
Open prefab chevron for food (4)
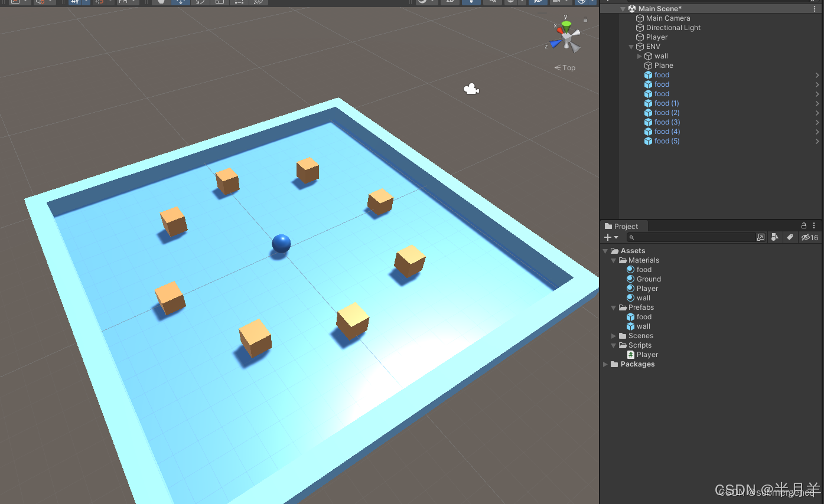pos(818,132)
